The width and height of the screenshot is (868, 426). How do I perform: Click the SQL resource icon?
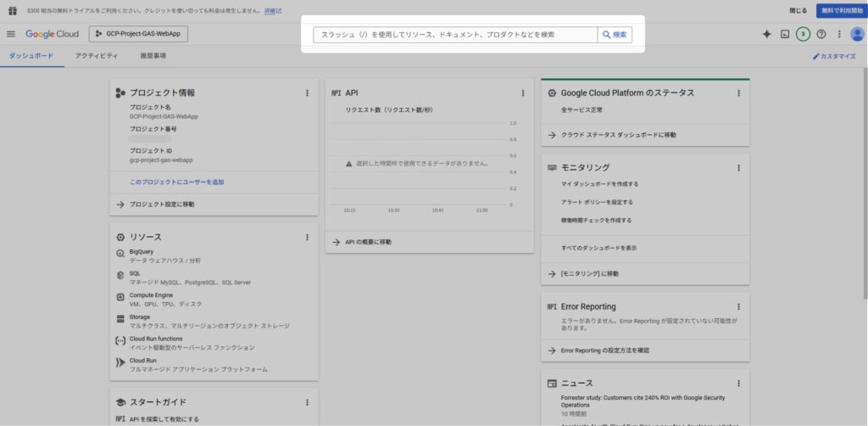coord(120,275)
